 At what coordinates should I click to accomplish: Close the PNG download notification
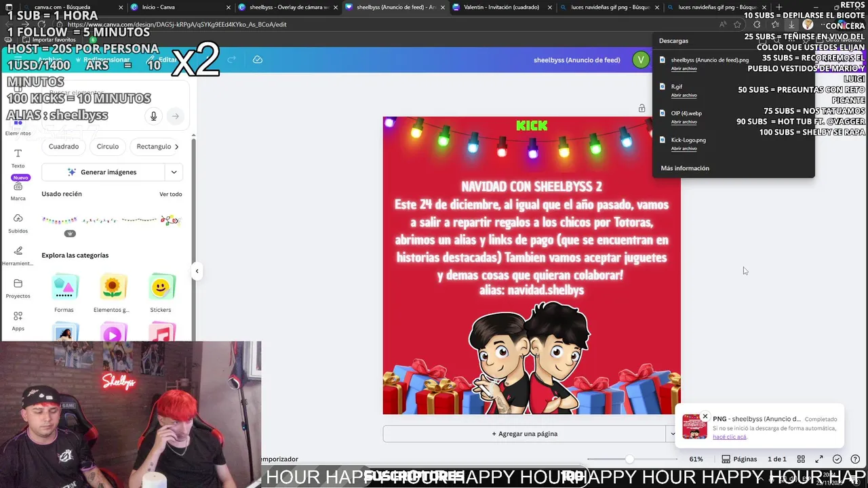[x=705, y=417]
